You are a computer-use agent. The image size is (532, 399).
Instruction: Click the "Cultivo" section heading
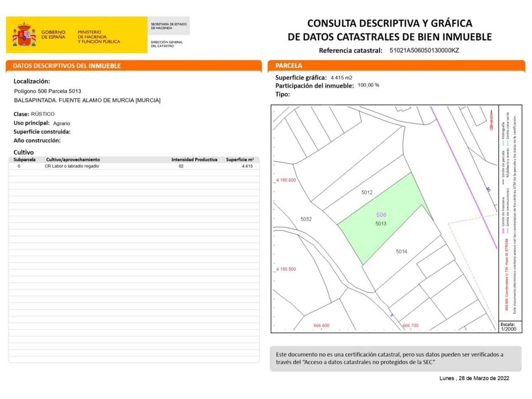click(x=24, y=153)
